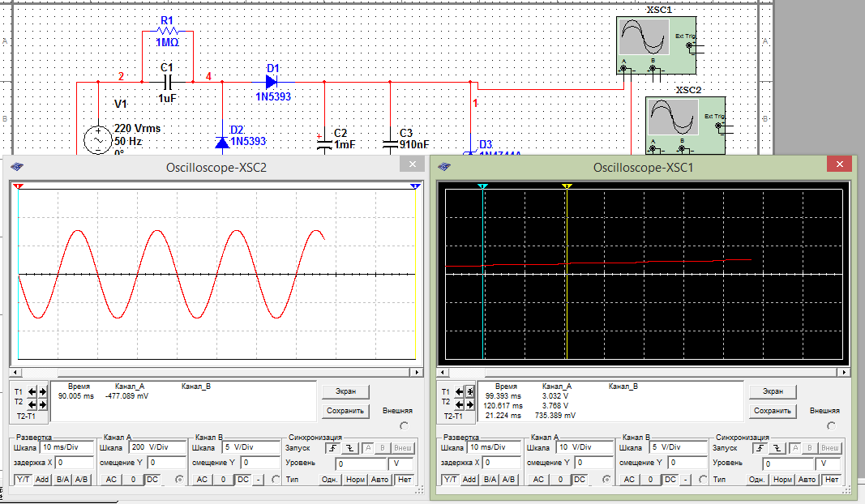The height and width of the screenshot is (504, 865).
Task: Select diode D1 1N5393 symbol
Action: coord(272,82)
